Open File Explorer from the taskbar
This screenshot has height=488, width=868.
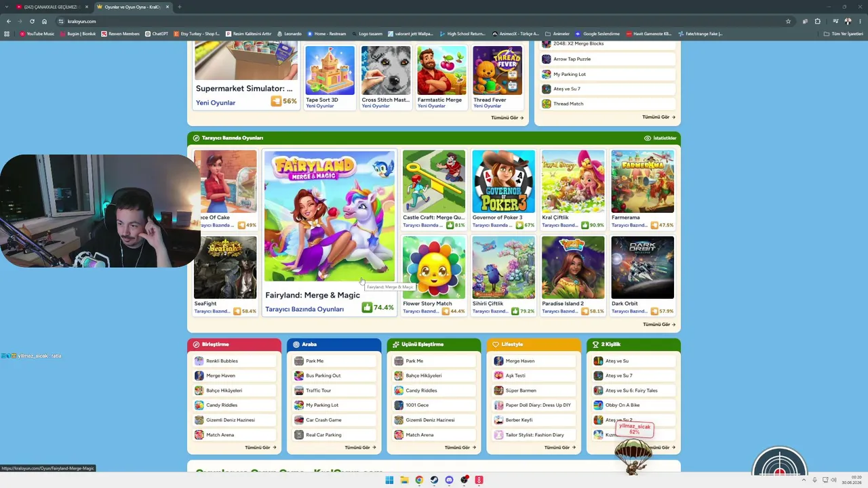pos(404,480)
